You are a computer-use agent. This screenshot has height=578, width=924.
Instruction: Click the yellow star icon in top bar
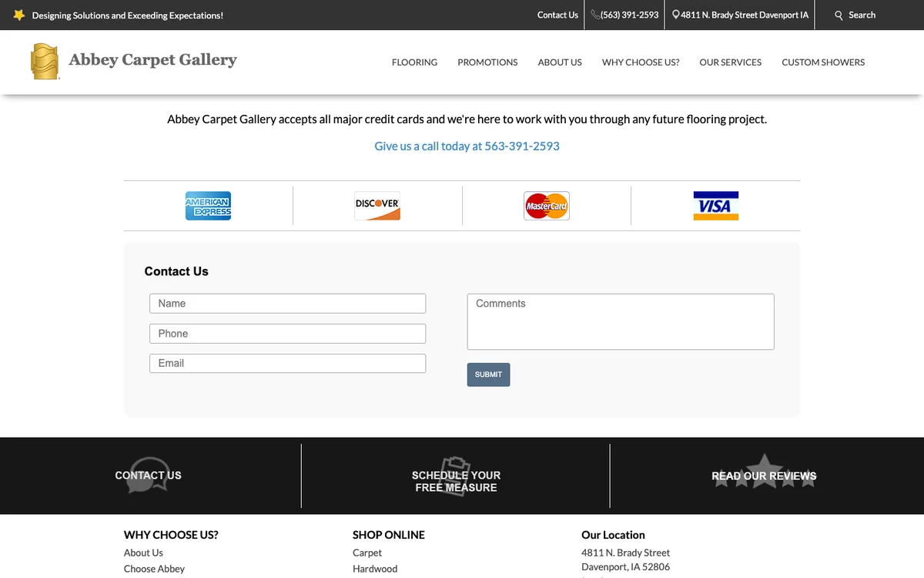(19, 15)
